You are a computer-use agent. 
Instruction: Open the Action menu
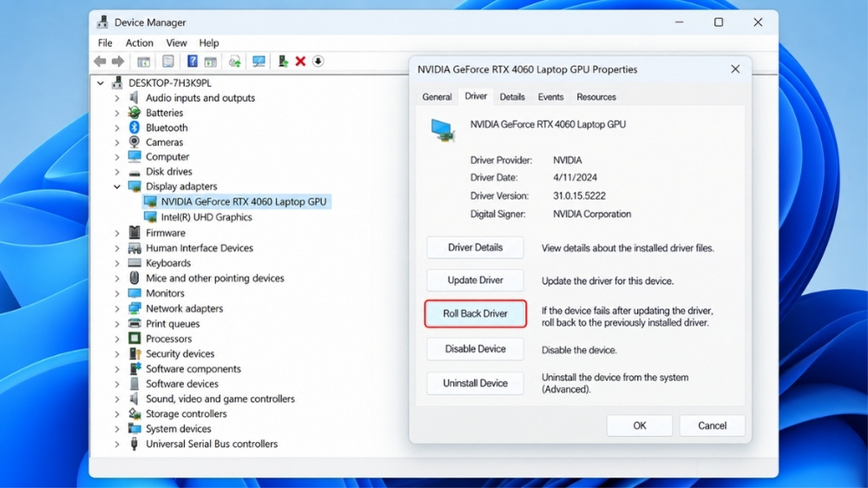139,43
